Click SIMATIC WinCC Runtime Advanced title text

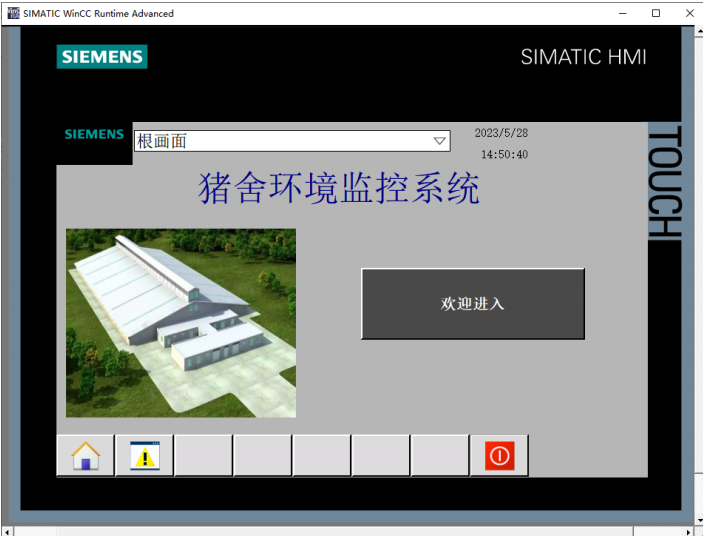[98, 13]
